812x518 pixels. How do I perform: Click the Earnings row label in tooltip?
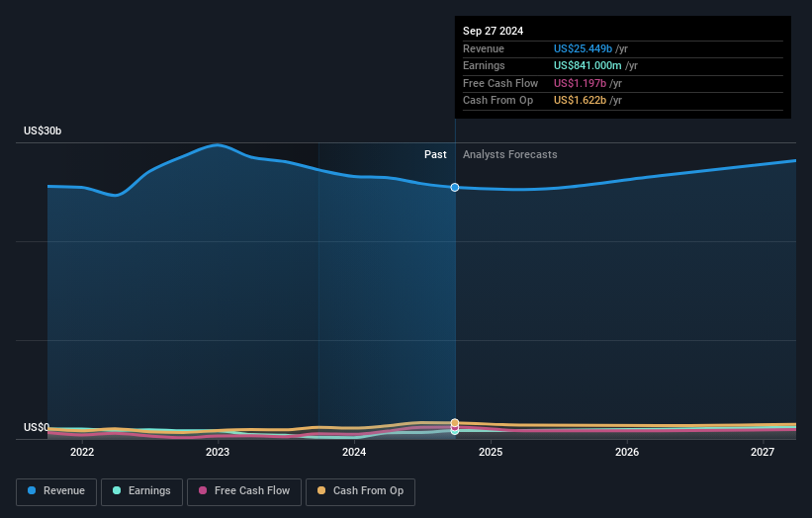(484, 65)
